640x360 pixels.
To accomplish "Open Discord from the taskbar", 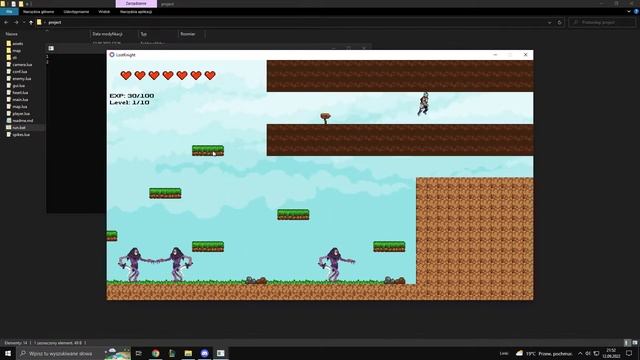I will (204, 353).
